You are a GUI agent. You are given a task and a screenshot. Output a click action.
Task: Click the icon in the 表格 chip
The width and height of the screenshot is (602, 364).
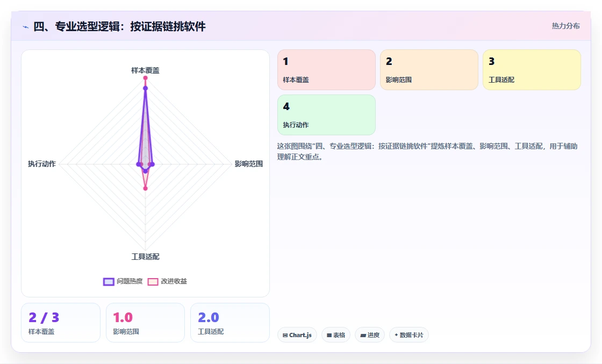point(329,335)
